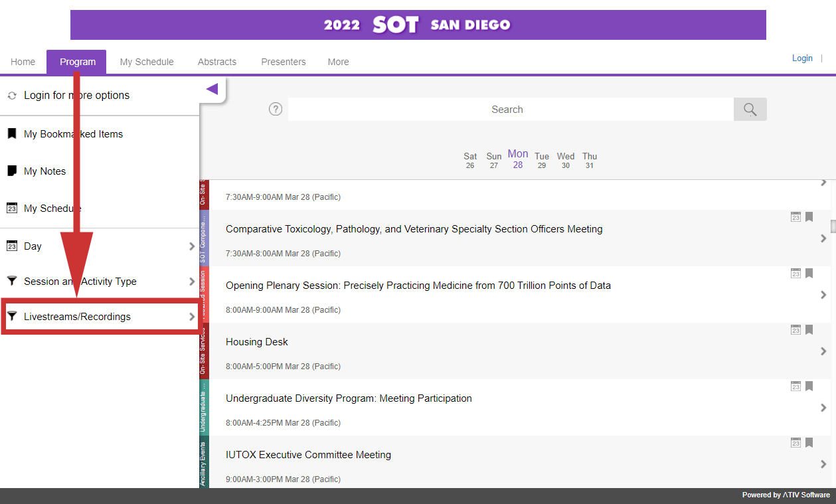Click the help question mark icon
The width and height of the screenshot is (836, 504).
pyautogui.click(x=276, y=110)
